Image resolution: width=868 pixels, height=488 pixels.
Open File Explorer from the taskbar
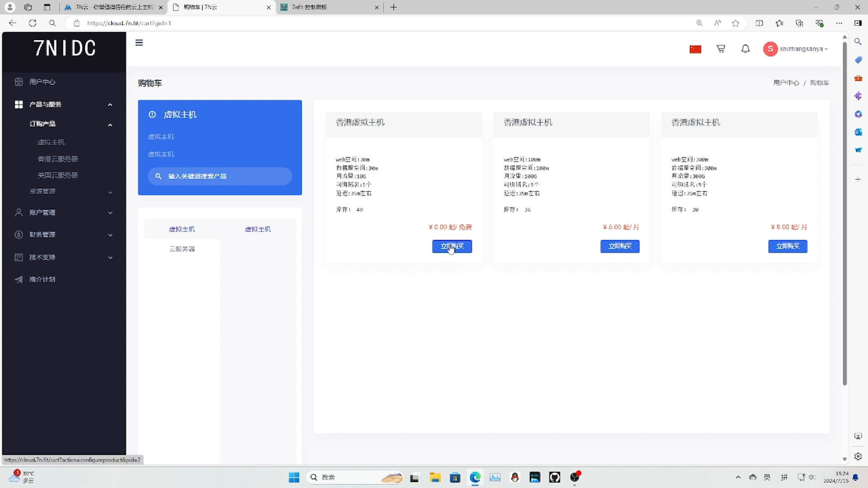tap(435, 477)
